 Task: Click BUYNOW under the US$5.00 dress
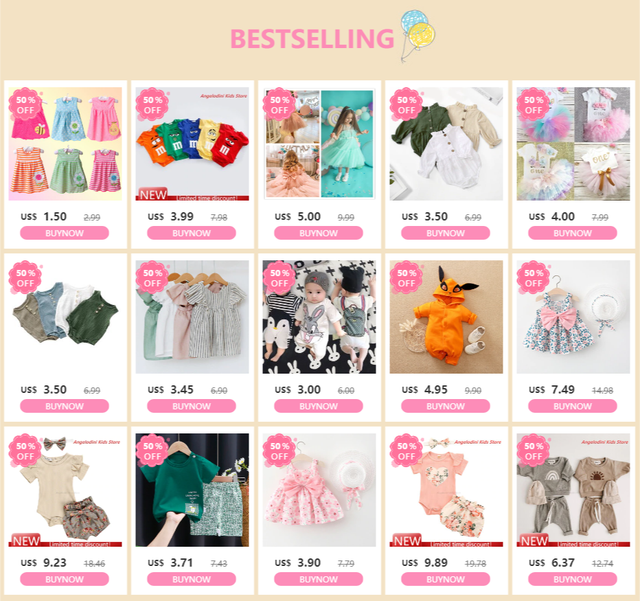pyautogui.click(x=318, y=233)
